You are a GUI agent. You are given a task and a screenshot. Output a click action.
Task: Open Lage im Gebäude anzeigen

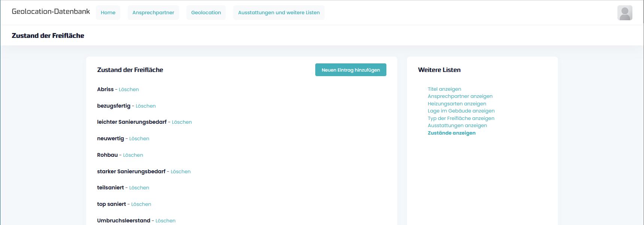461,111
